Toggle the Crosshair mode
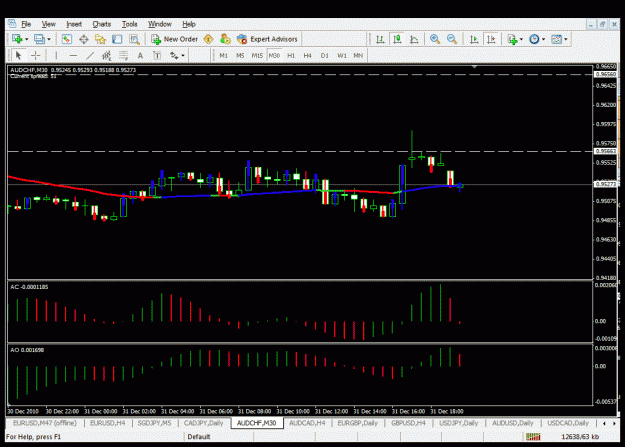This screenshot has width=625, height=447. [x=35, y=55]
